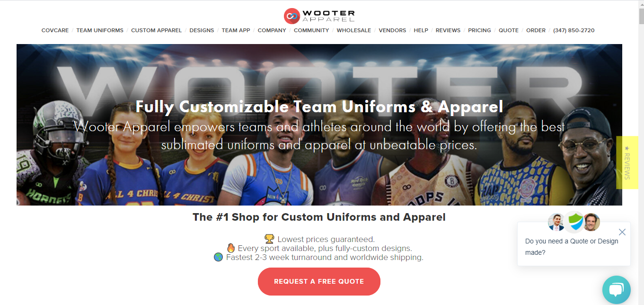This screenshot has height=305, width=644.
Task: Click the page vertical scrollbar
Action: [641, 152]
